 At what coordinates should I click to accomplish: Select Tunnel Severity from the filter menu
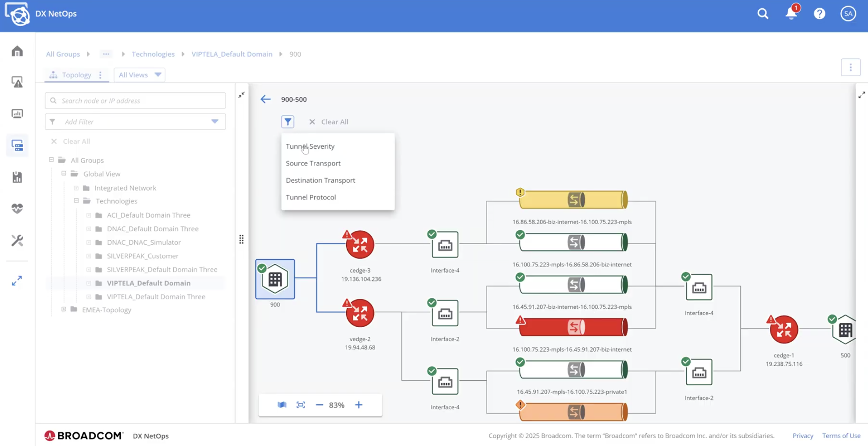coord(310,146)
